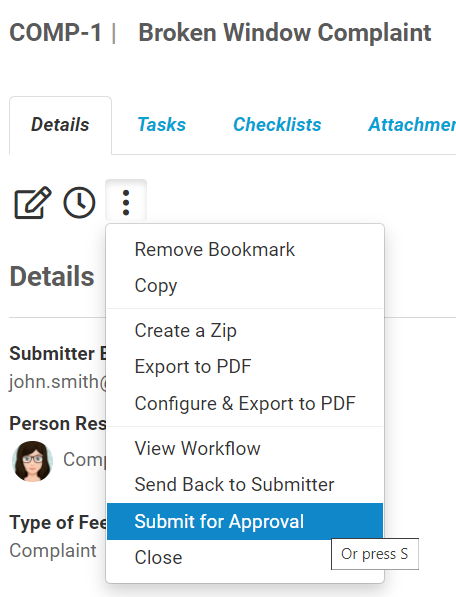
Task: Select Export to PDF
Action: [245, 367]
